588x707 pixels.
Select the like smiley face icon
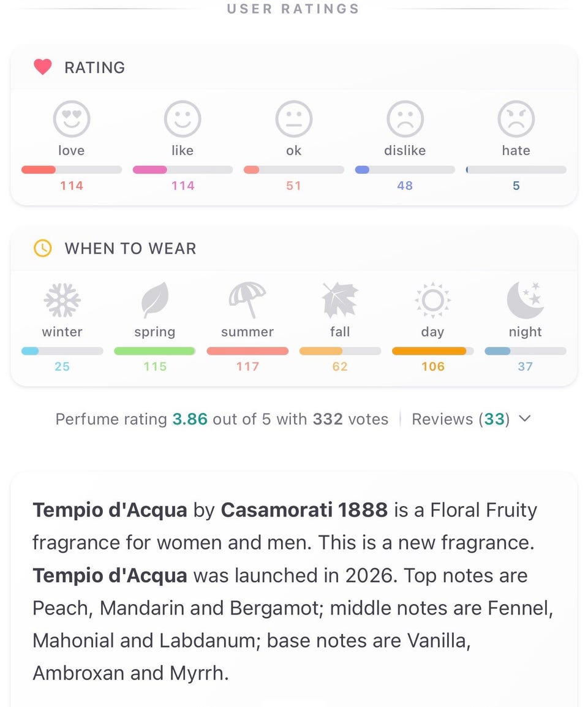pyautogui.click(x=182, y=119)
